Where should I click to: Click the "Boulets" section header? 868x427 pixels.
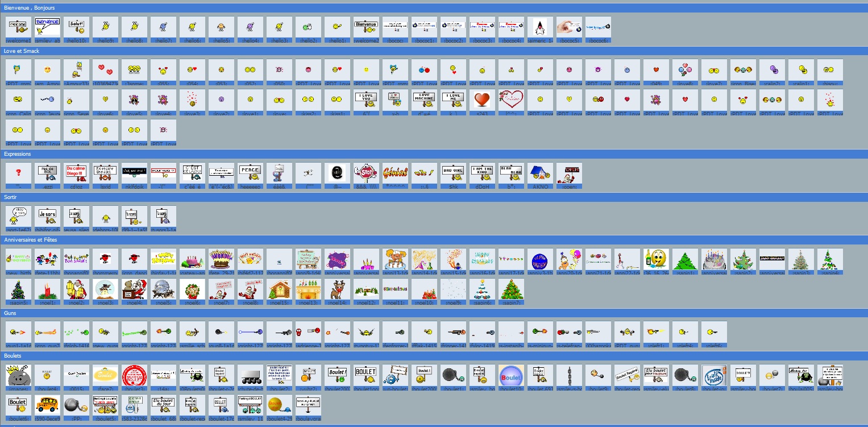point(13,356)
